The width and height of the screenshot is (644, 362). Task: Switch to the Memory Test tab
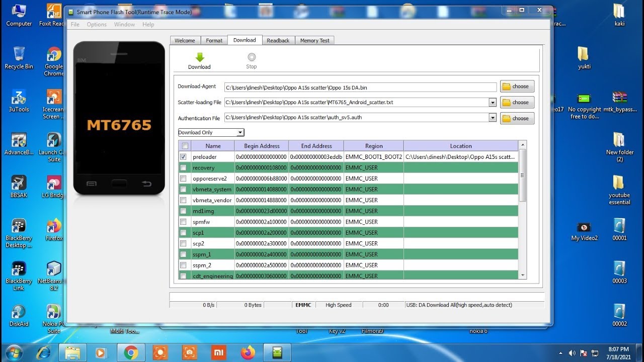tap(315, 40)
